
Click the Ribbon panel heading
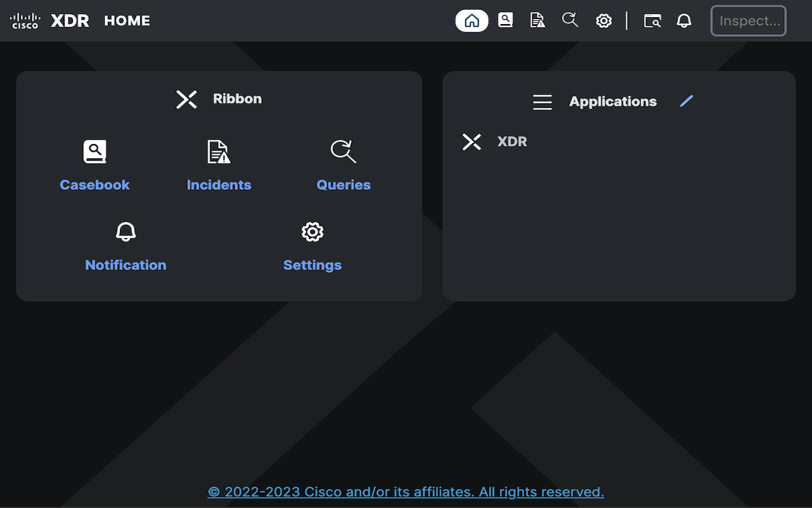click(237, 98)
